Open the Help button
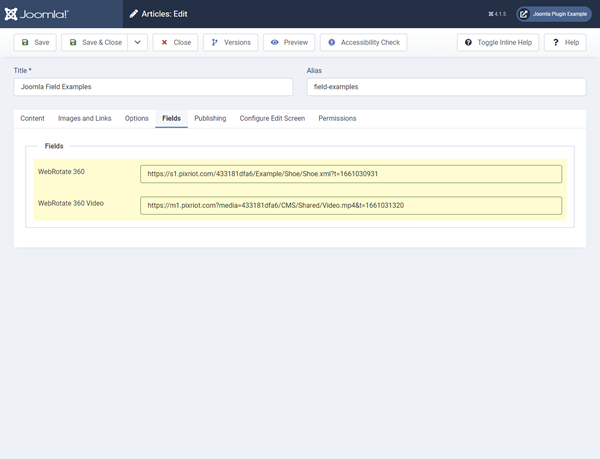 pyautogui.click(x=565, y=43)
